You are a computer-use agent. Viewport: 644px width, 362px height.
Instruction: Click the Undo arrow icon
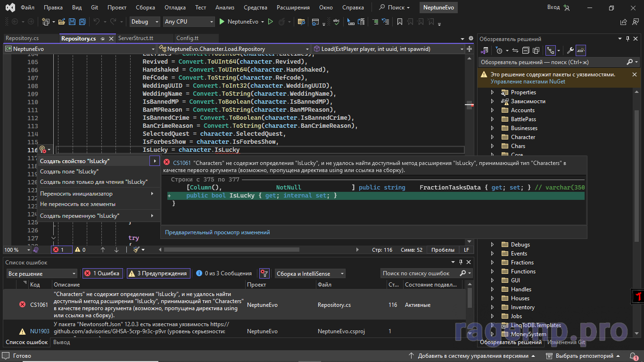click(x=97, y=22)
